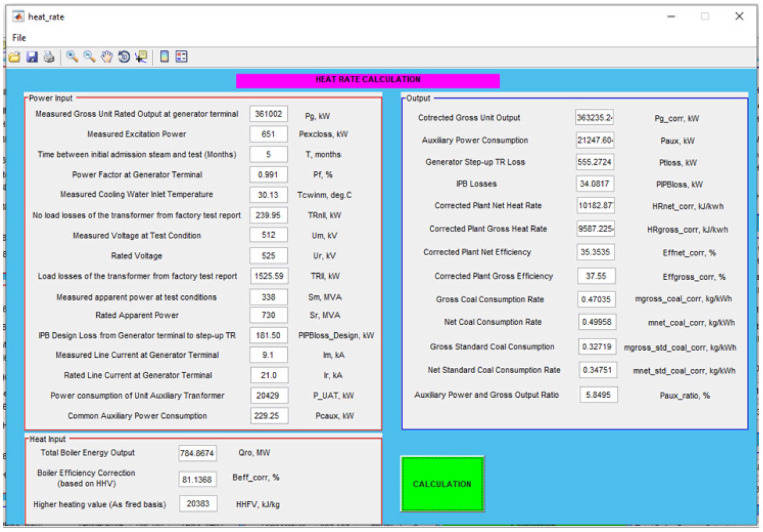This screenshot has height=532, width=763.
Task: Activate the Rotate 3D tool
Action: (x=124, y=57)
